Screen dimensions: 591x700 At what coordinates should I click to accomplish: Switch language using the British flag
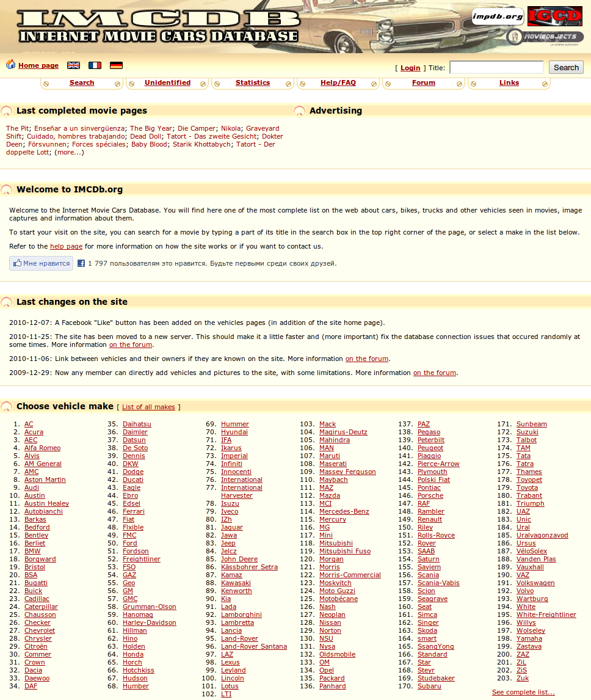[x=73, y=65]
